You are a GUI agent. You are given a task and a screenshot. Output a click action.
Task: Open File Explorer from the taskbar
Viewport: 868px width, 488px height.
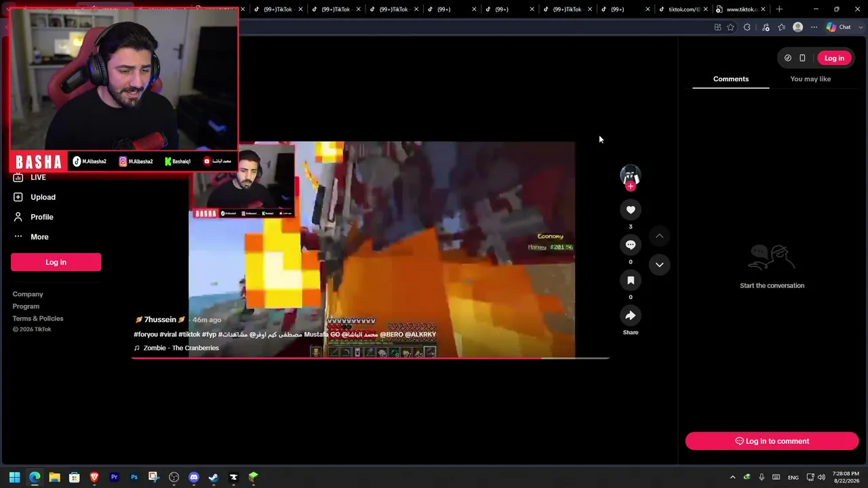coord(54,477)
